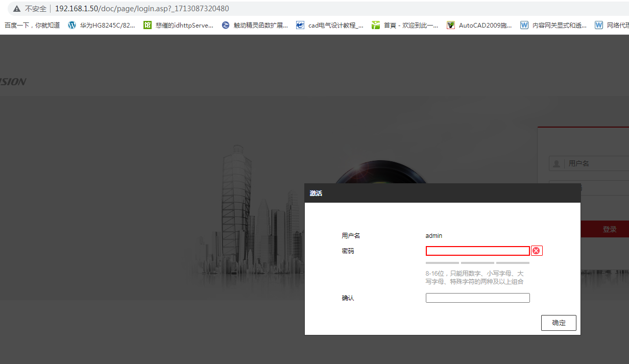Click the password strength indicator bar
629x364 pixels.
coord(477,263)
